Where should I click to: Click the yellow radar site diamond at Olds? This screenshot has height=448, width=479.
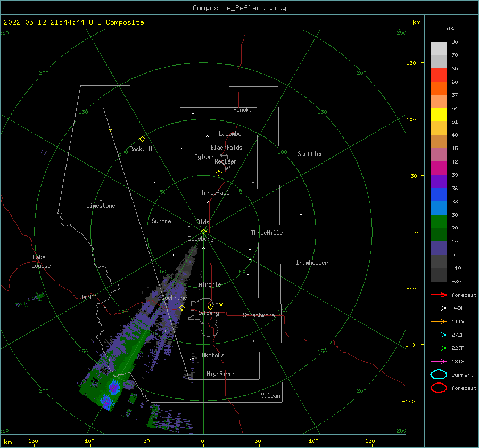click(x=203, y=232)
